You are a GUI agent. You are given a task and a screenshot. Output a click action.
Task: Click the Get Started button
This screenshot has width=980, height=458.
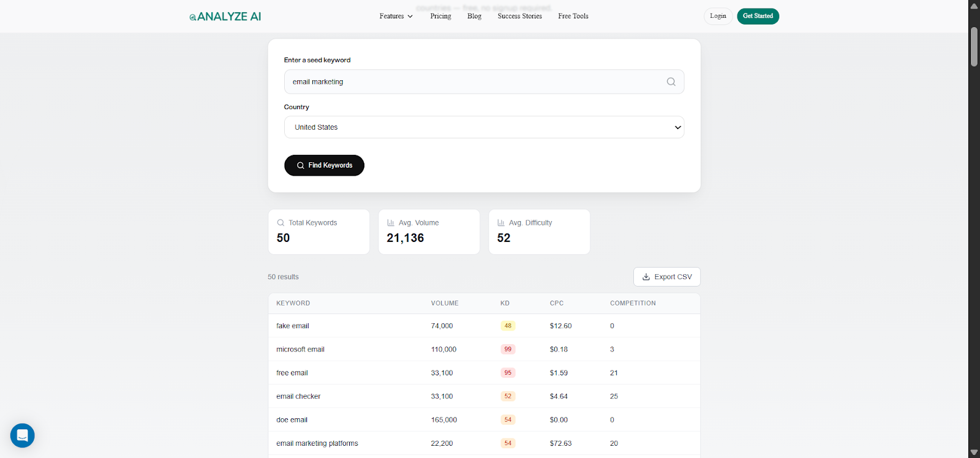(x=758, y=16)
